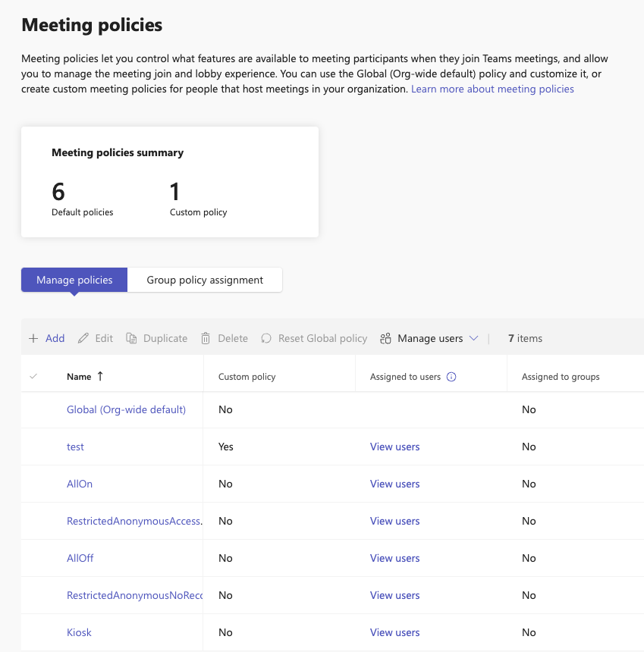Viewport: 644px width, 652px height.
Task: Click the Custom policy column header
Action: point(247,377)
